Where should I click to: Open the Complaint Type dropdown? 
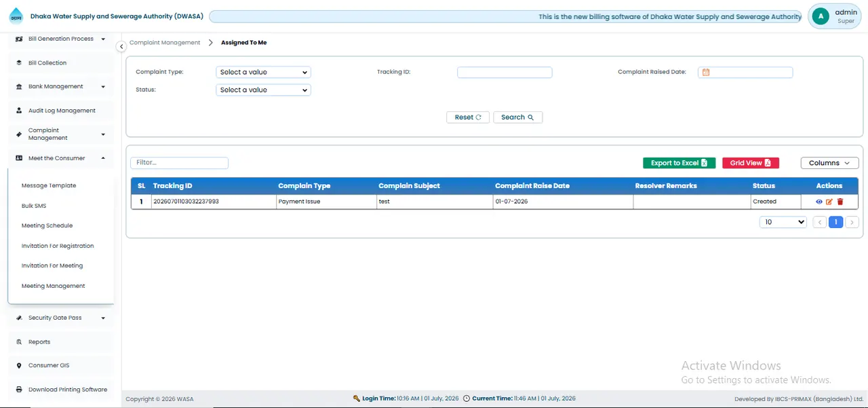point(263,72)
